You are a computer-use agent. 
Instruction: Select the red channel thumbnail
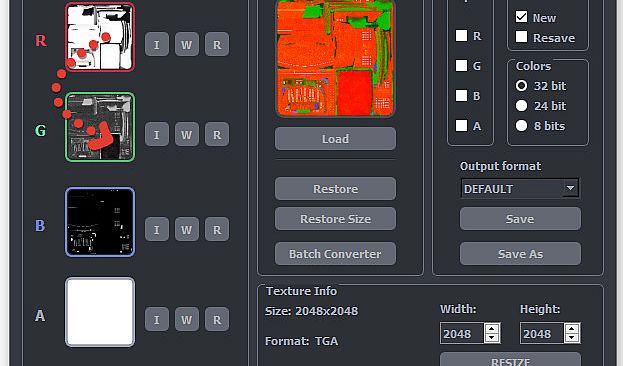pos(100,37)
